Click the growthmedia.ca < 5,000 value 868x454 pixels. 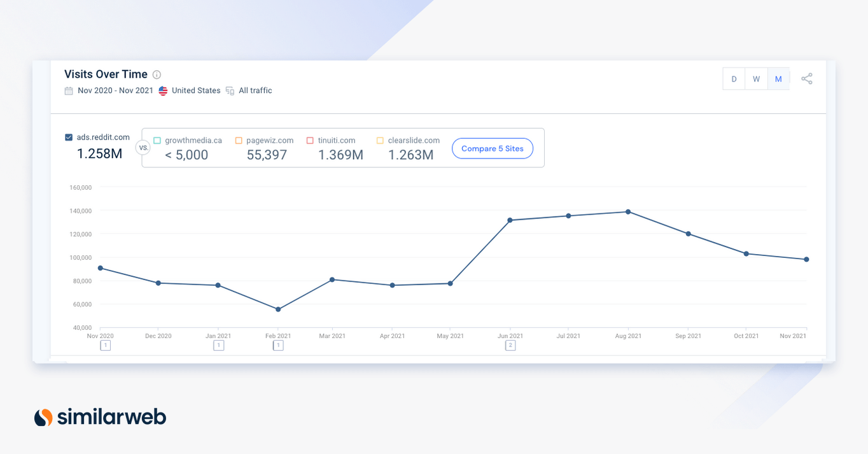click(x=186, y=155)
